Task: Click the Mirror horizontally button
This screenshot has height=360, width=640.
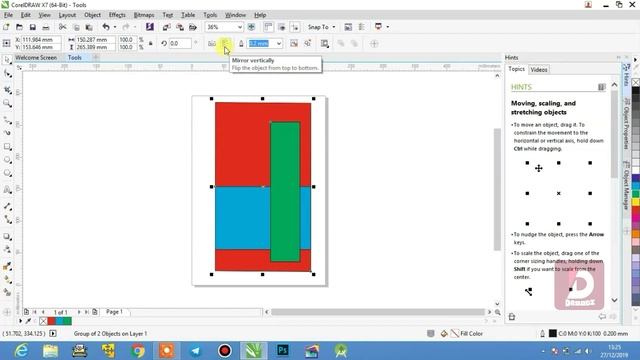Action: pyautogui.click(x=212, y=43)
